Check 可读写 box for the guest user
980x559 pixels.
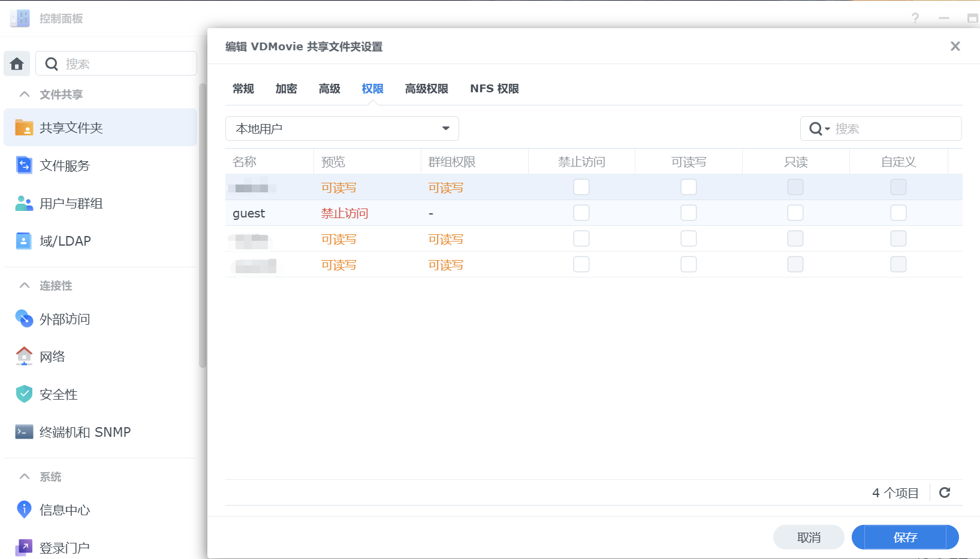pyautogui.click(x=689, y=213)
